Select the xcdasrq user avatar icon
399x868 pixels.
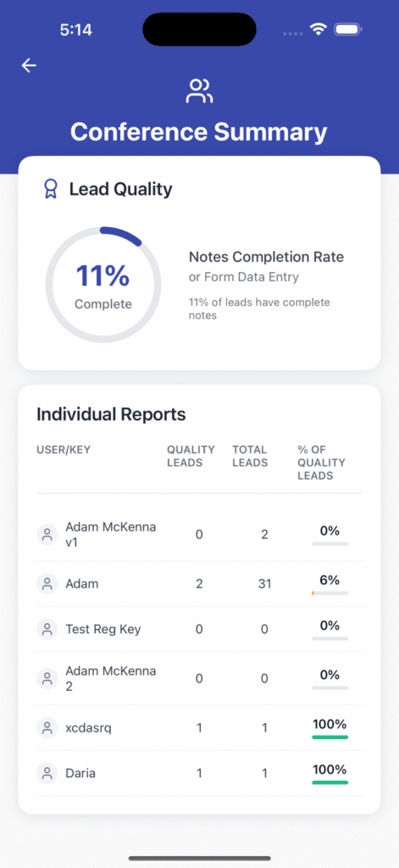point(47,727)
